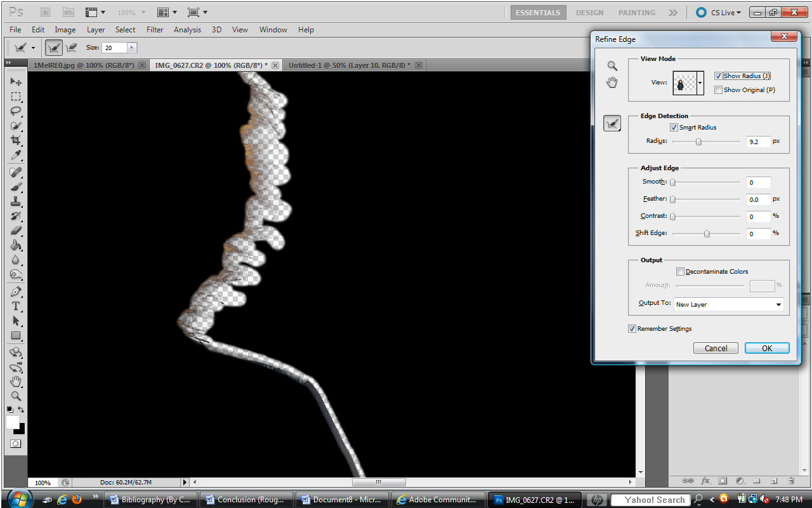Select the History Brush tool

(x=16, y=216)
